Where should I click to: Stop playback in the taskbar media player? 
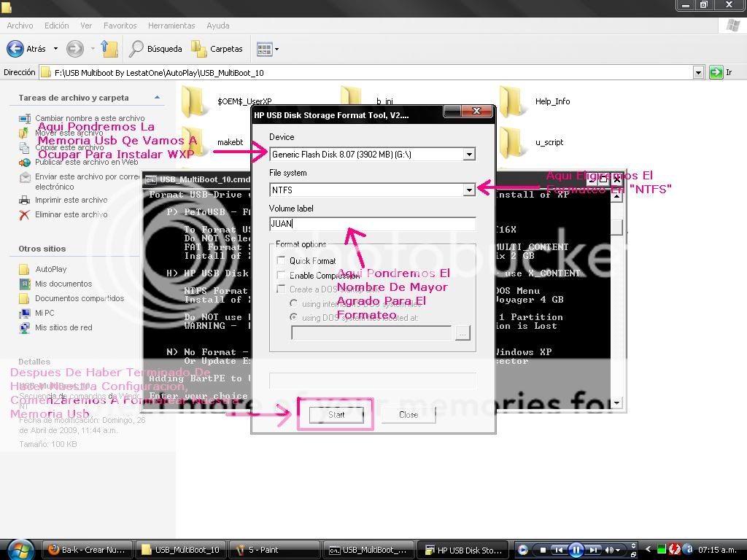543,550
